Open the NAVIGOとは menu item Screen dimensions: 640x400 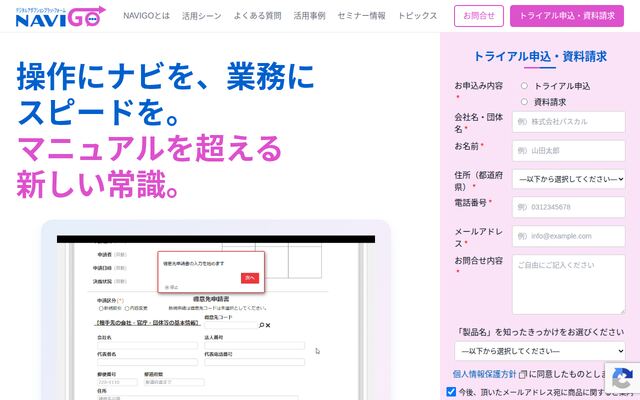pos(147,16)
